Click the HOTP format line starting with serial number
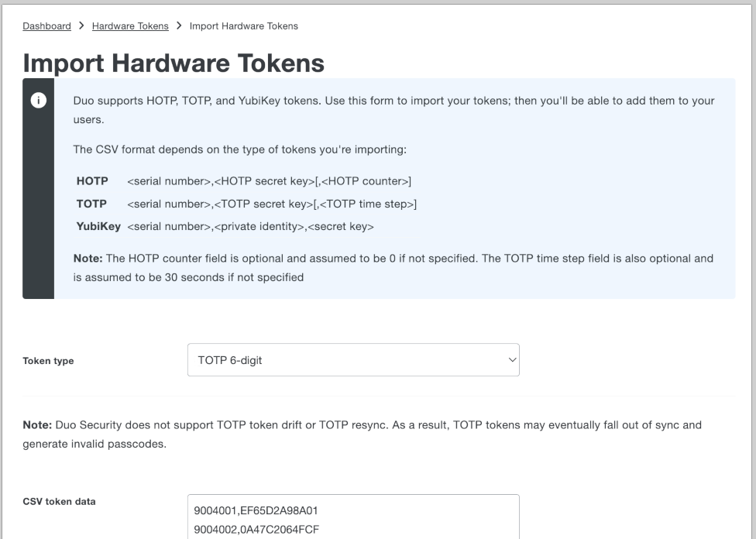This screenshot has height=539, width=756. tap(269, 181)
